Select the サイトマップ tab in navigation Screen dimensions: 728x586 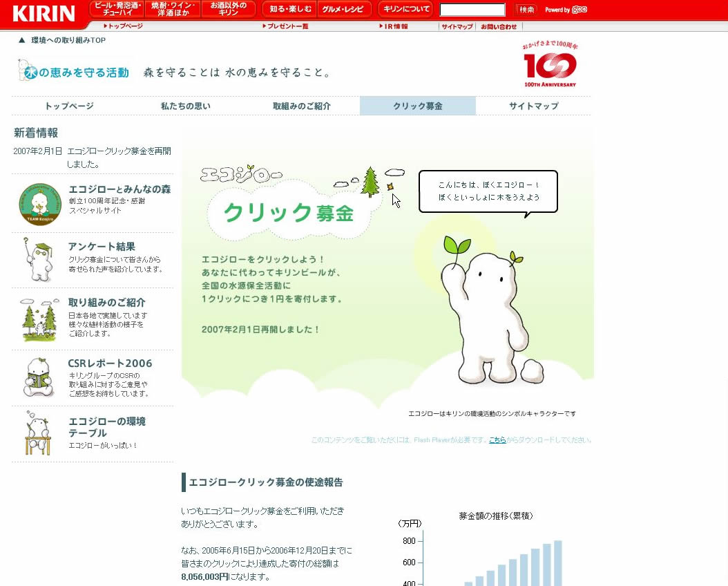[x=533, y=106]
